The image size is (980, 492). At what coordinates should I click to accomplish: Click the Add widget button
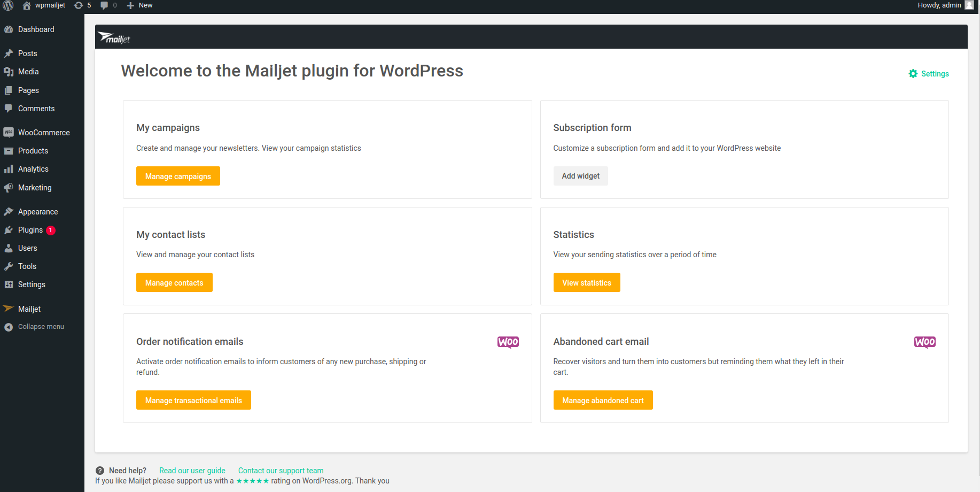point(580,176)
